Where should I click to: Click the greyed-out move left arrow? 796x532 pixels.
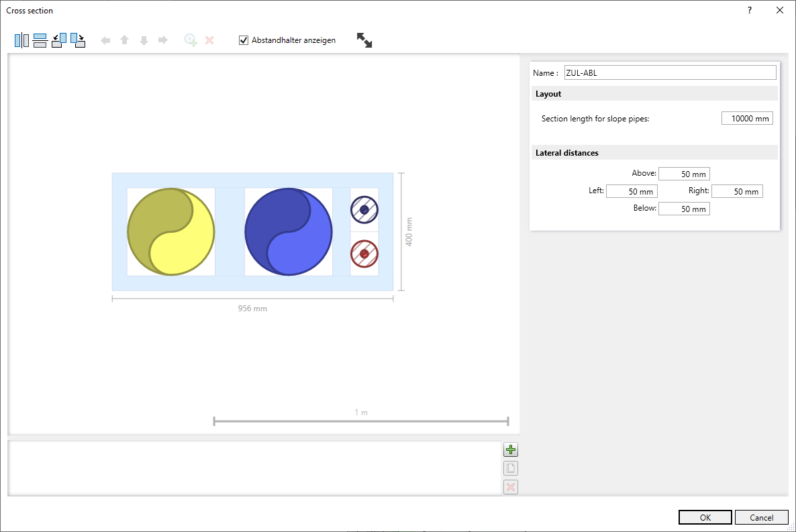pyautogui.click(x=105, y=40)
